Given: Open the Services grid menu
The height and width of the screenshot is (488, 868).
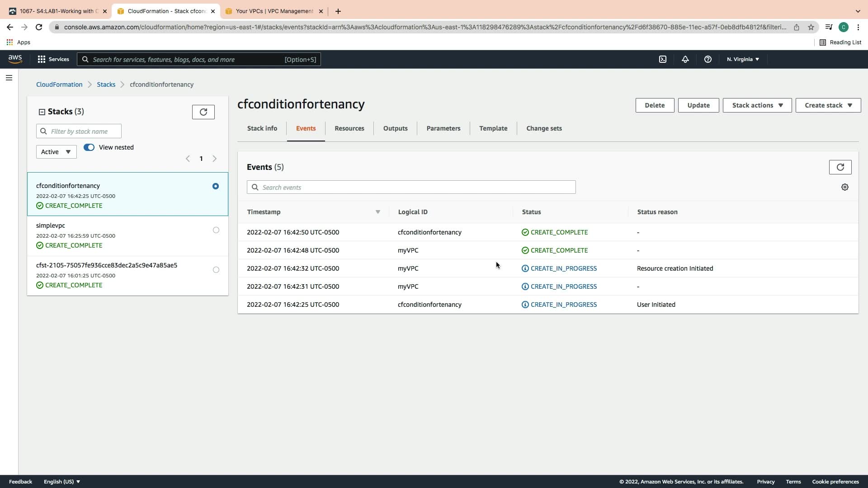Looking at the screenshot, I should [53, 59].
